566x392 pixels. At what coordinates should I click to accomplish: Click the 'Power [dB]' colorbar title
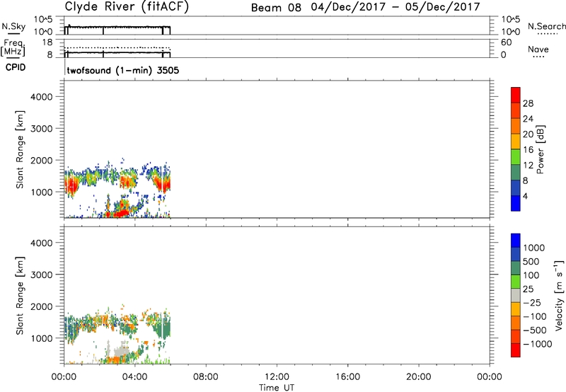point(540,149)
